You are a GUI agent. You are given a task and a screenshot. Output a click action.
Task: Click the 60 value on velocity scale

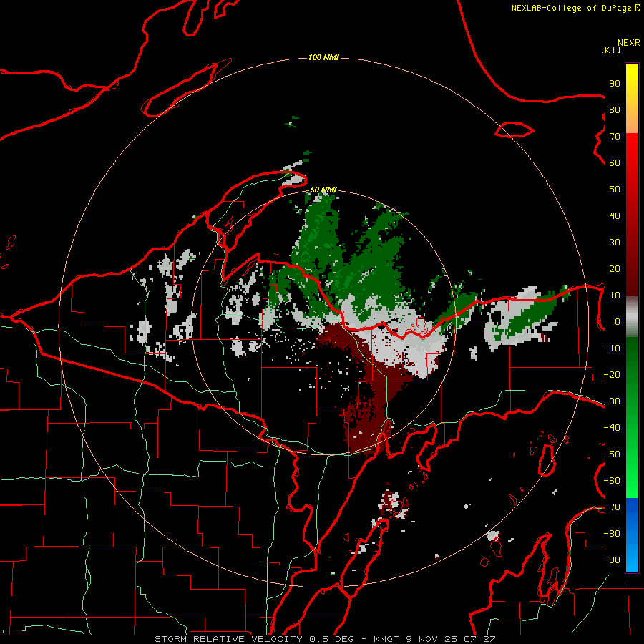pyautogui.click(x=615, y=163)
